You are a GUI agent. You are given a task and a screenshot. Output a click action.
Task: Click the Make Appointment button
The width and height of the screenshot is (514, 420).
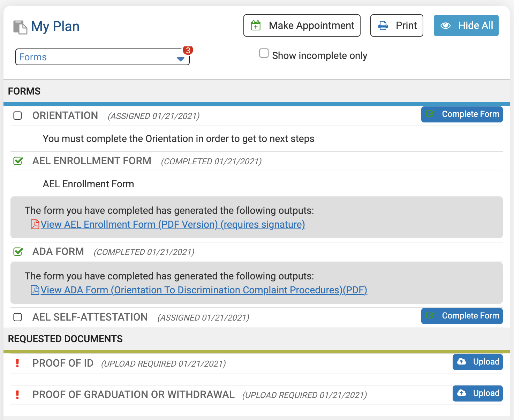[302, 25]
